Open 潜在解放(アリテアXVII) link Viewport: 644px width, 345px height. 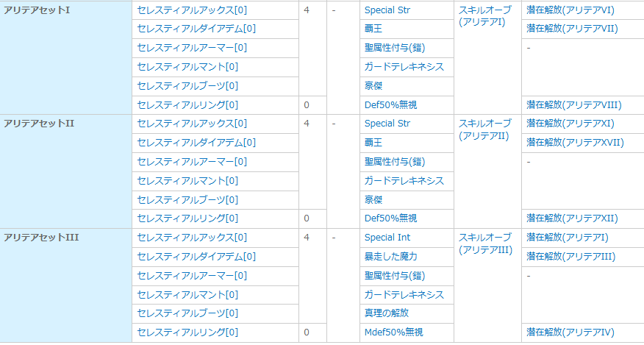point(575,142)
